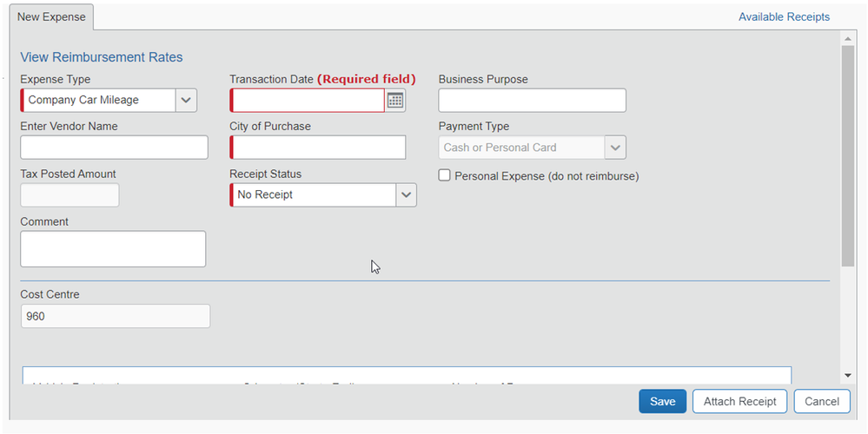Select the New Expense tab

coord(51,16)
